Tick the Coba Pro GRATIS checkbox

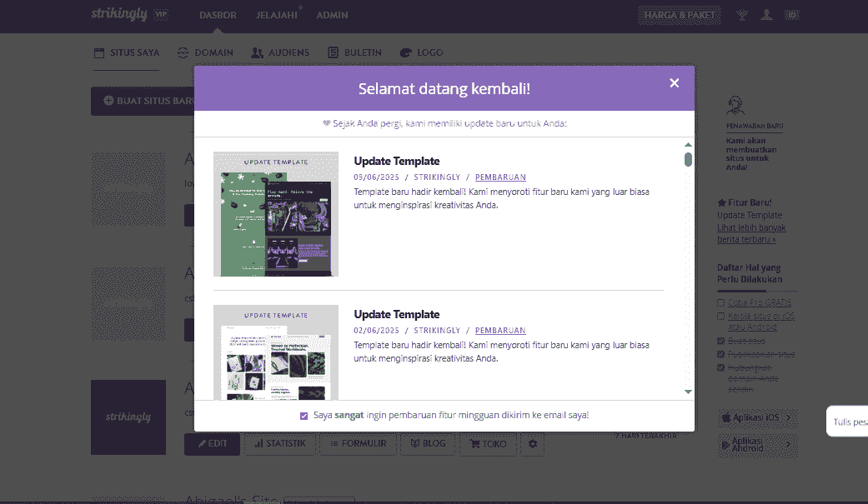click(x=720, y=302)
